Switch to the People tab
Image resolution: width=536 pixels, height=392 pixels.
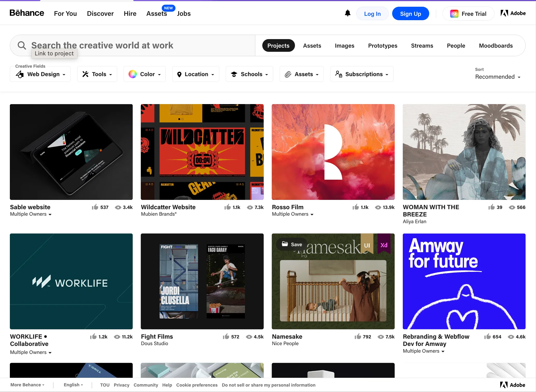tap(456, 45)
